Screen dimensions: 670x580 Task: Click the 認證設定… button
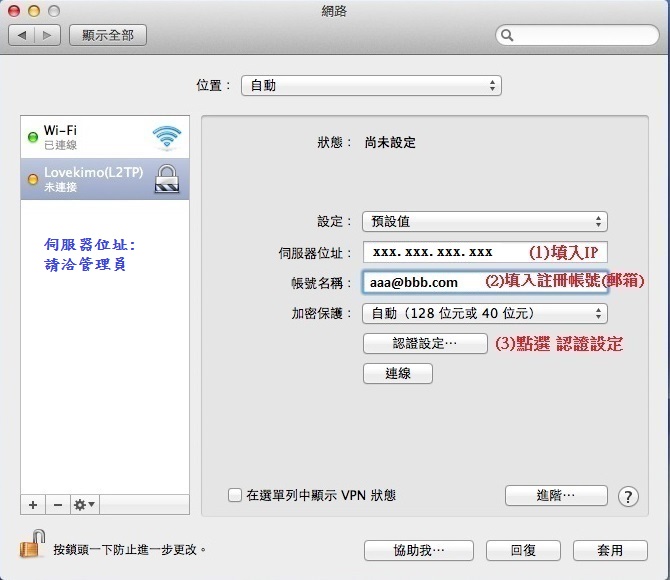425,343
